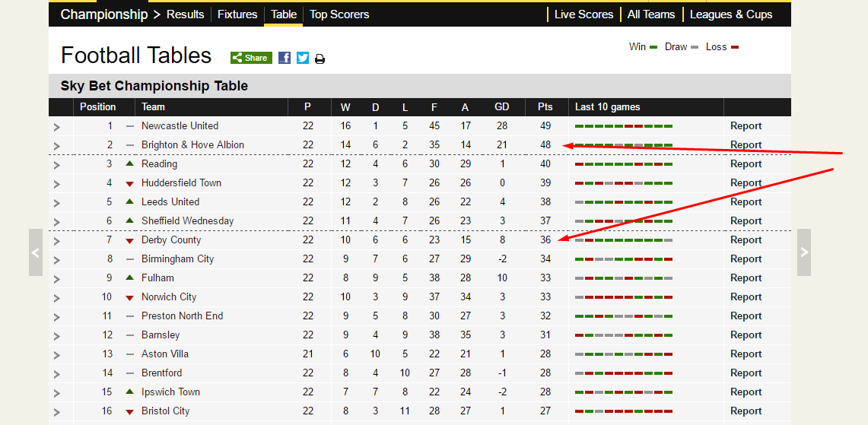Click Championship breadcrumb heading
Screen dimensions: 868x425
click(104, 14)
